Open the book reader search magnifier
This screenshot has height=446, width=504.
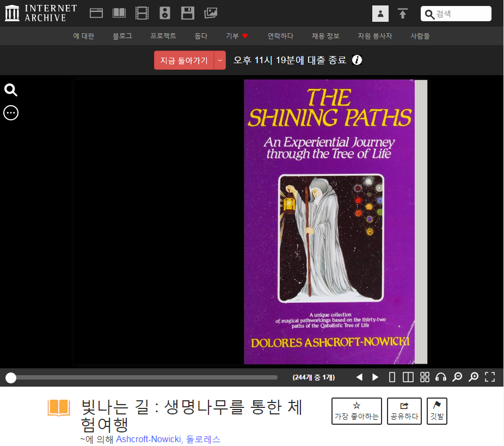point(10,90)
